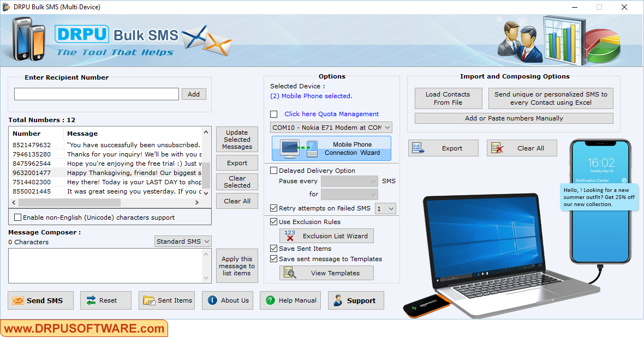Viewport: 644px width, 338px height.
Task: Click the number list up scroll arrow
Action: (206, 132)
